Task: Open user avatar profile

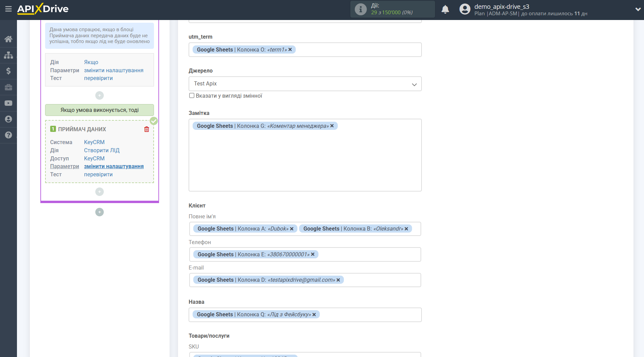Action: (x=465, y=9)
